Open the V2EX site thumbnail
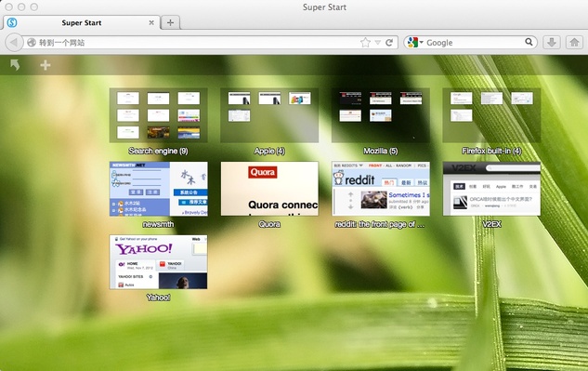Screen dimensions: 588x371 point(491,189)
